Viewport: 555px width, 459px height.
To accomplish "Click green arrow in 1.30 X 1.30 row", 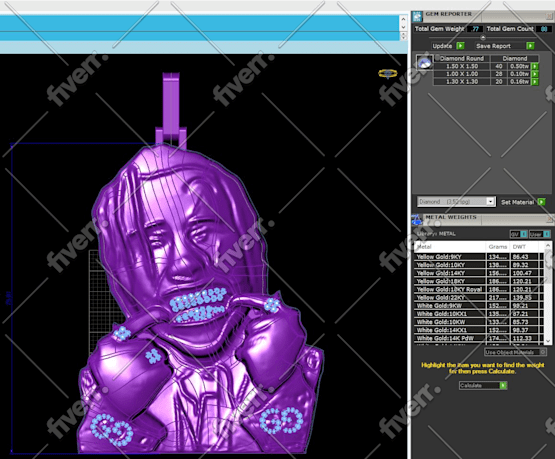I will point(535,82).
